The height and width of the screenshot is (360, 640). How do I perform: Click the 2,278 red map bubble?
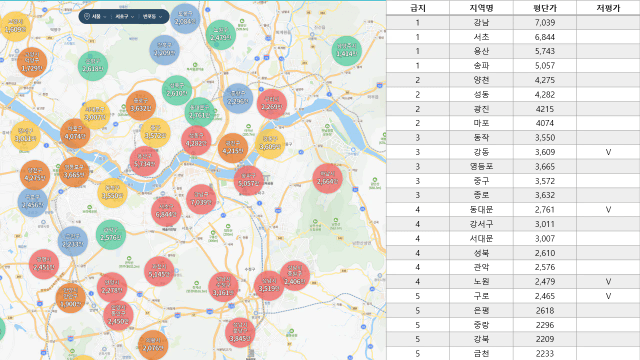[x=112, y=287]
